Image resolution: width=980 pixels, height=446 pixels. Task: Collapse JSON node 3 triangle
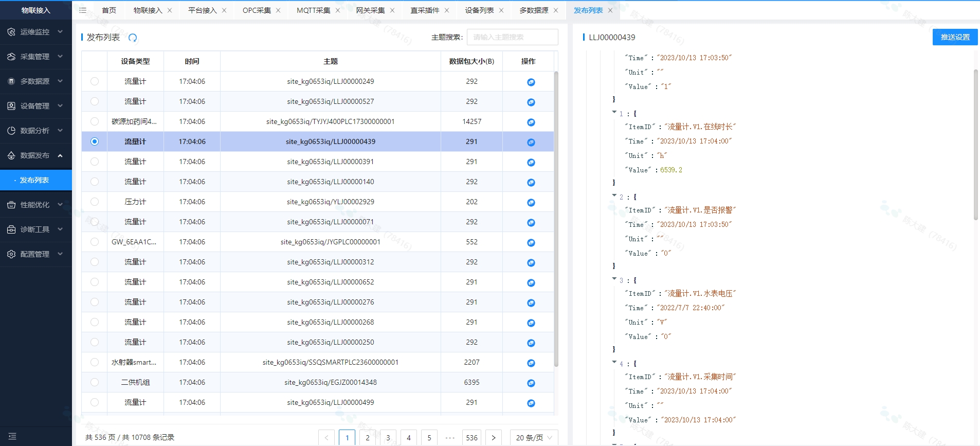tap(614, 278)
